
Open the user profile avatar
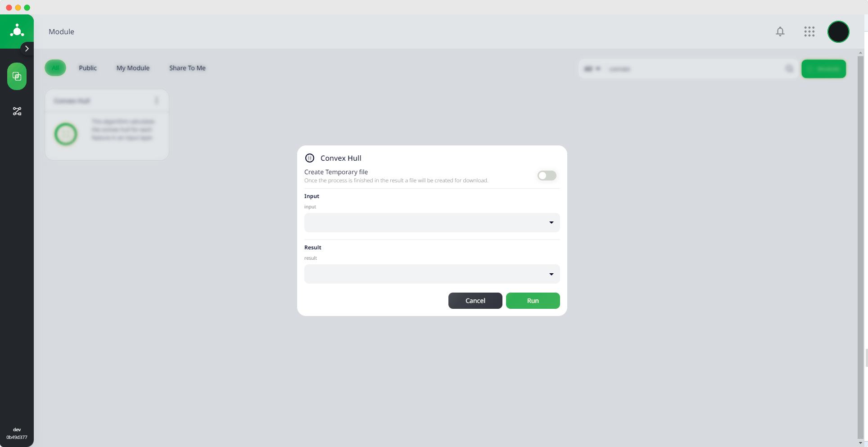(x=838, y=32)
